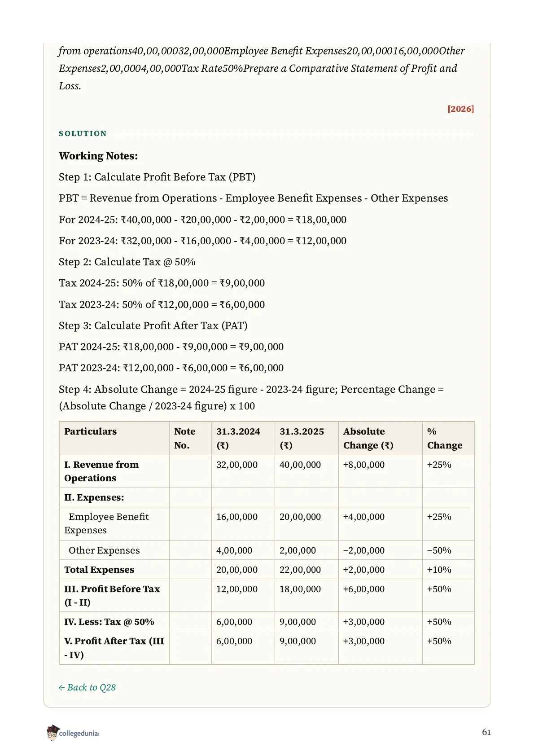Click the Profit Before Tax row label
The image size is (534, 756).
click(112, 596)
